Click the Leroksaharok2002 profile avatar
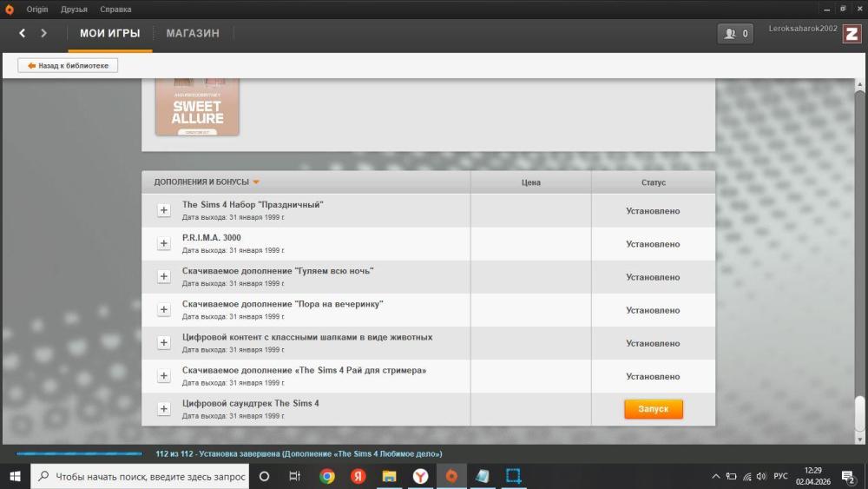The image size is (868, 489). click(852, 33)
